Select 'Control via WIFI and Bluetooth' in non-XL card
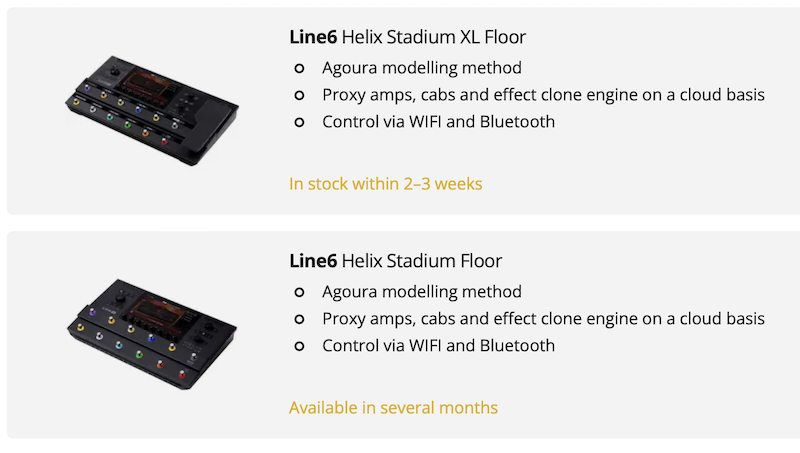Viewport: 800px width, 453px height. 438,347
